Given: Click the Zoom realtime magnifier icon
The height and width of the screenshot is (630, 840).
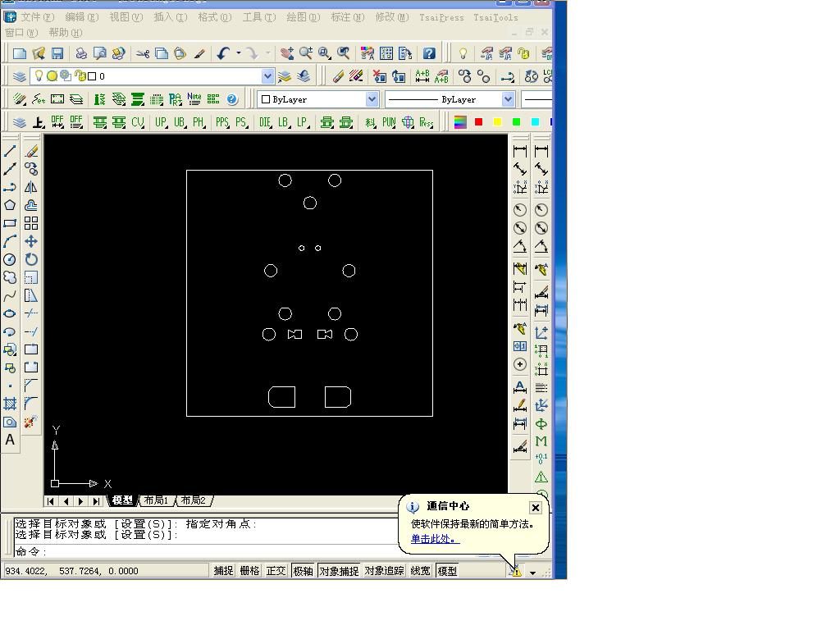Looking at the screenshot, I should pyautogui.click(x=306, y=53).
